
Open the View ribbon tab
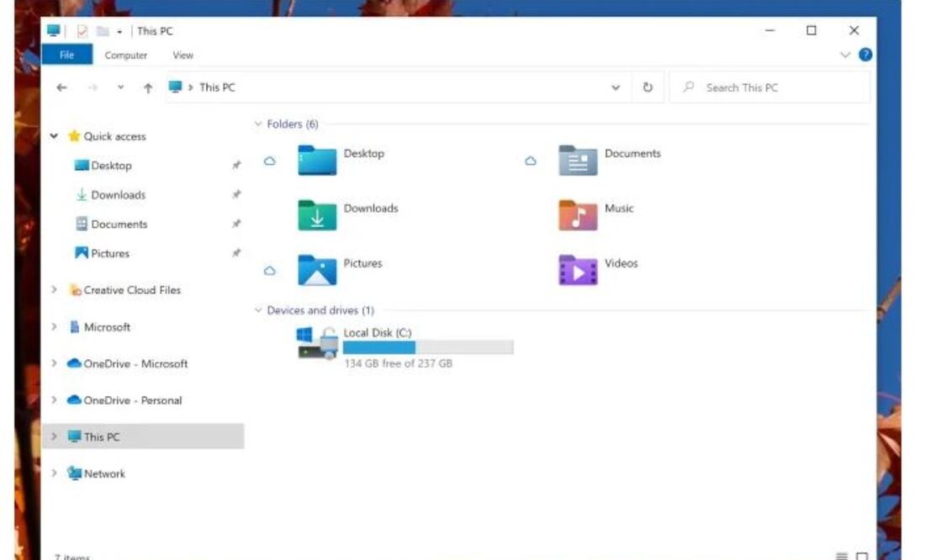tap(182, 55)
